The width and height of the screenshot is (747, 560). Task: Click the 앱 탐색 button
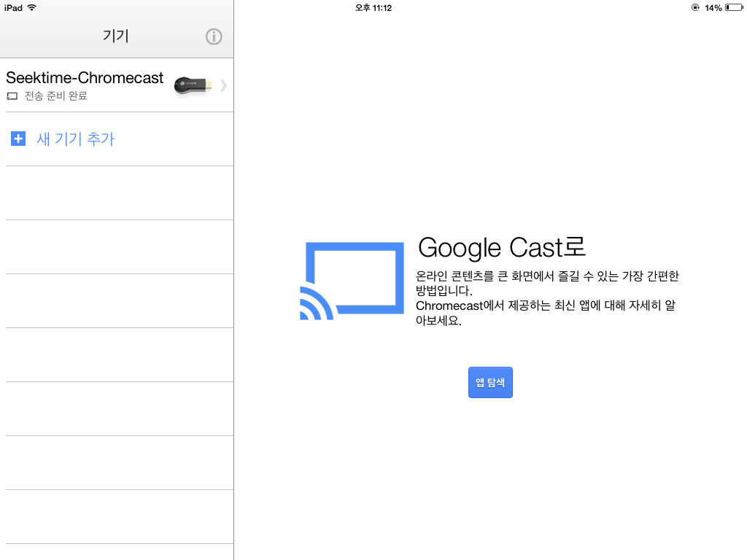coord(490,382)
